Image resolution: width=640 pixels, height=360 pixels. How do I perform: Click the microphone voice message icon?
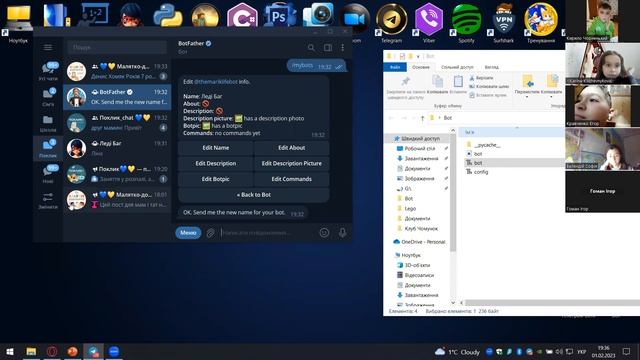click(x=342, y=233)
